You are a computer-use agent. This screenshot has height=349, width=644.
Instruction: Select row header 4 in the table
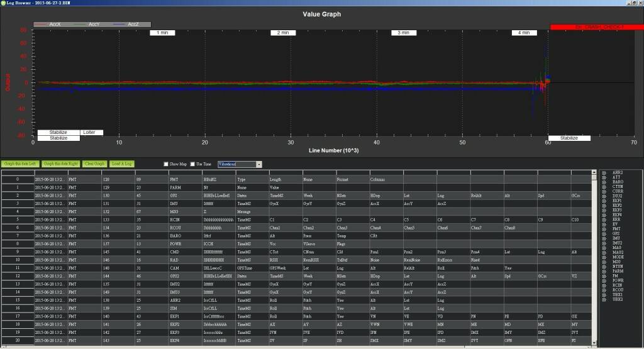click(17, 212)
